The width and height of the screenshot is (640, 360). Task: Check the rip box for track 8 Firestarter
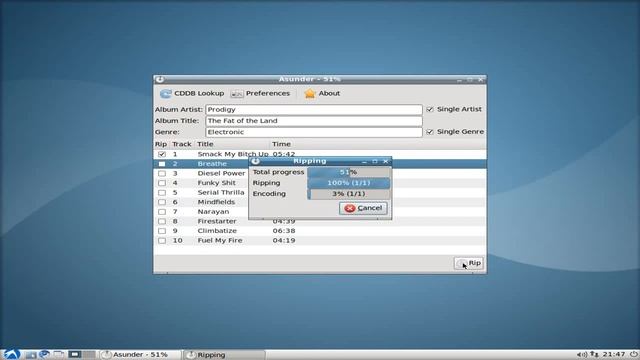tap(162, 221)
